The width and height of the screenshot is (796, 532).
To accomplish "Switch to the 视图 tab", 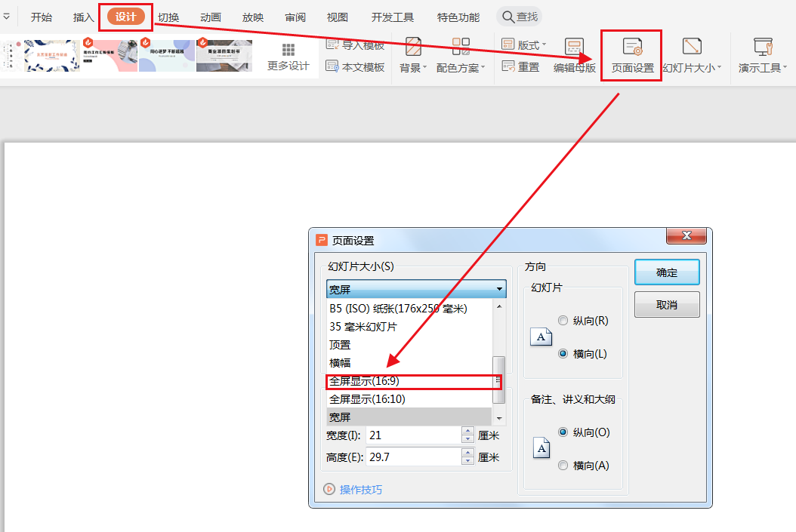I will point(337,17).
